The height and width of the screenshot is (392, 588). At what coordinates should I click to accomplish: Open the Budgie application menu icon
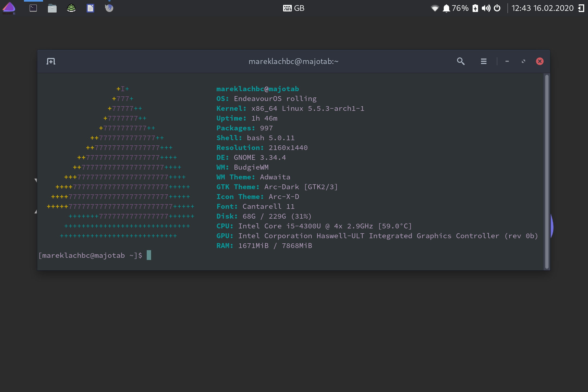(9, 8)
